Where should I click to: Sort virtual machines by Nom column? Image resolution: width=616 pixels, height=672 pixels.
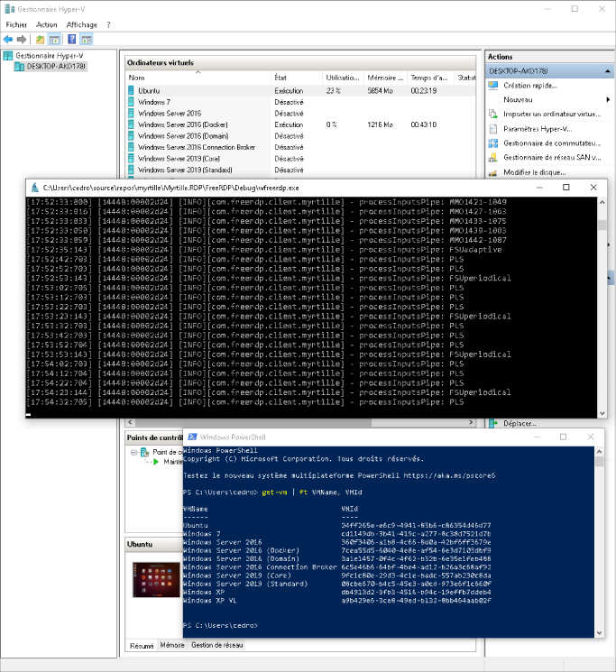(198, 78)
